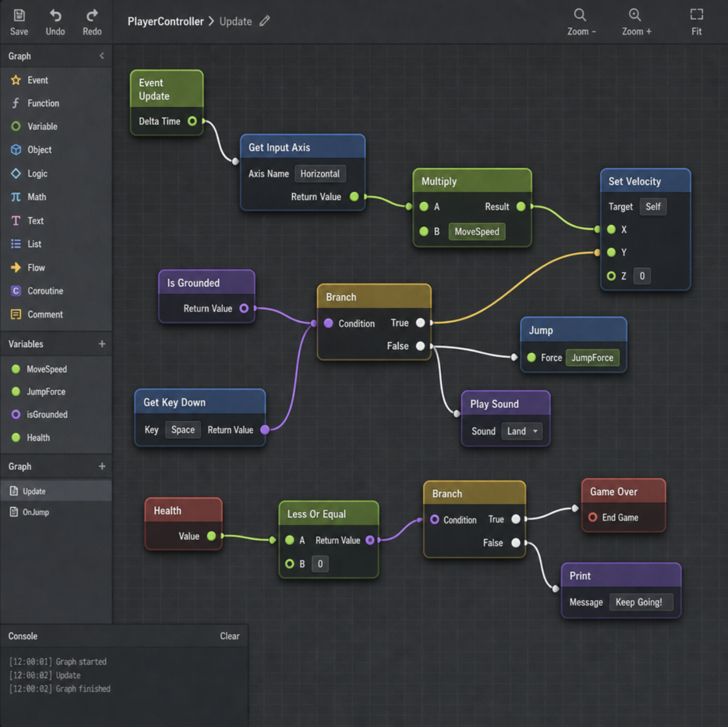The image size is (728, 727).
Task: Click the Space key field
Action: tap(183, 430)
